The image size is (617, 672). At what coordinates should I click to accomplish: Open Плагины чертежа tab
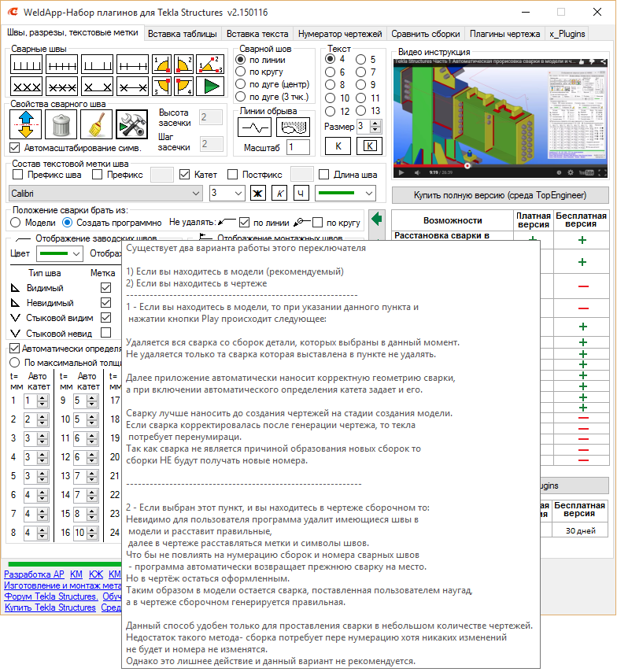pos(504,34)
